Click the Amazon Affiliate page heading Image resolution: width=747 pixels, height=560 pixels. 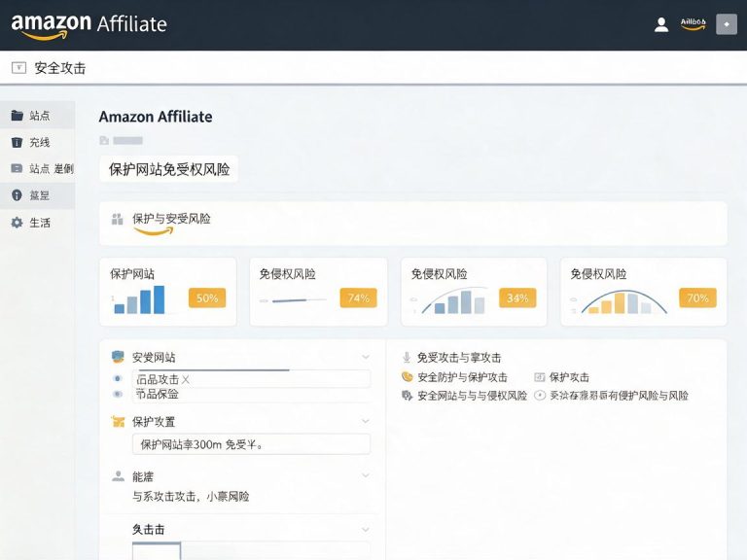[x=156, y=117]
